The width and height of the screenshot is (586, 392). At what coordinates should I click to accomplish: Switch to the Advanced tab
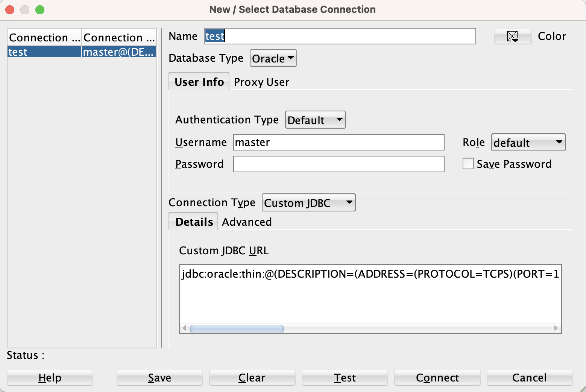pyautogui.click(x=247, y=222)
